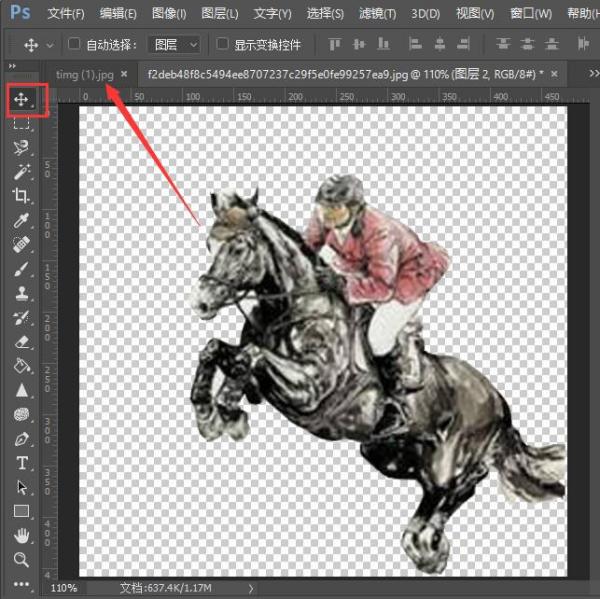
Task: Open the Move tool preset picker arrow
Action: point(50,45)
